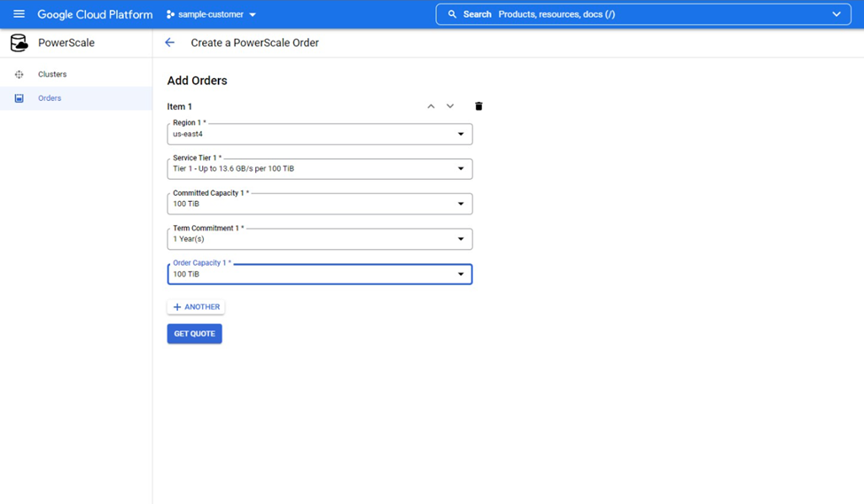Delete Item 1 with trash icon
The image size is (864, 504).
[x=479, y=106]
